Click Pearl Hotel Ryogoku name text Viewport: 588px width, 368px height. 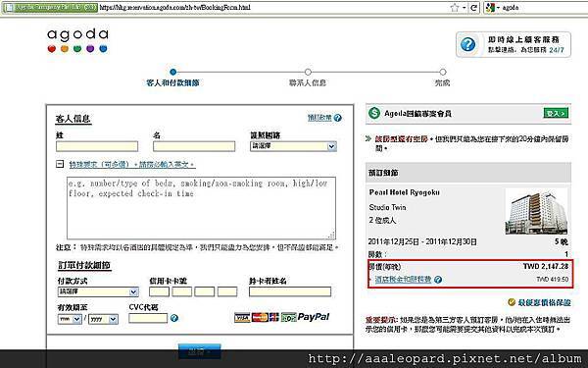point(404,192)
